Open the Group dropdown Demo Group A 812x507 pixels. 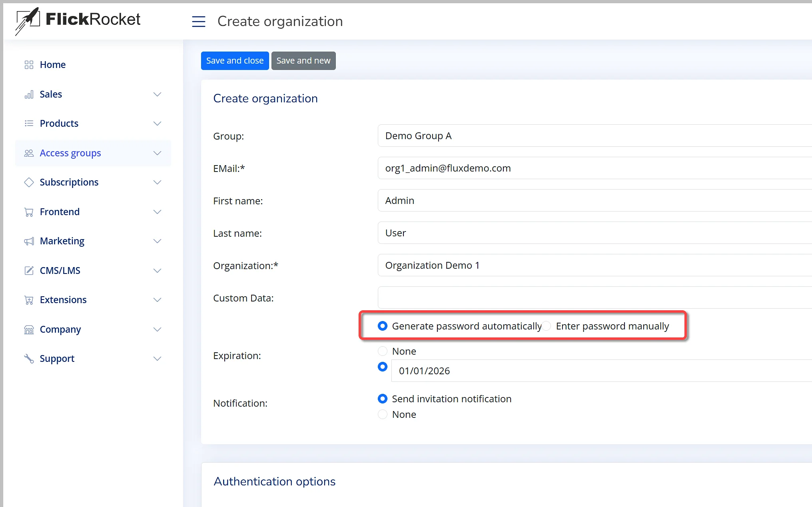coord(594,136)
